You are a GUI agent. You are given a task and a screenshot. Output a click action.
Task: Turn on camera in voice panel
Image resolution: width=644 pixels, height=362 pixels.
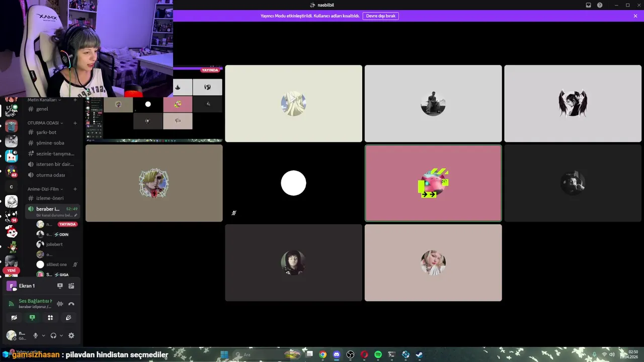point(14,317)
